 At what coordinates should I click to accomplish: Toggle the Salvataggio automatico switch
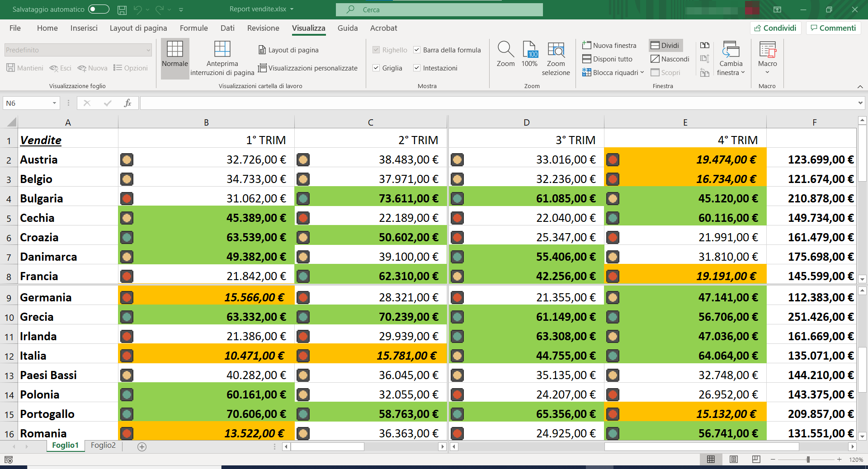99,9
